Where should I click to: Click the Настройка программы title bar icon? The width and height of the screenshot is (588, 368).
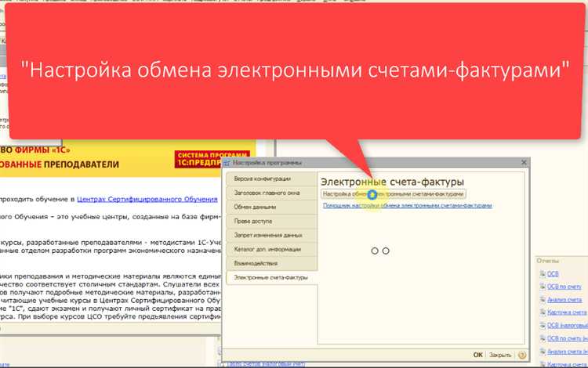coord(227,163)
